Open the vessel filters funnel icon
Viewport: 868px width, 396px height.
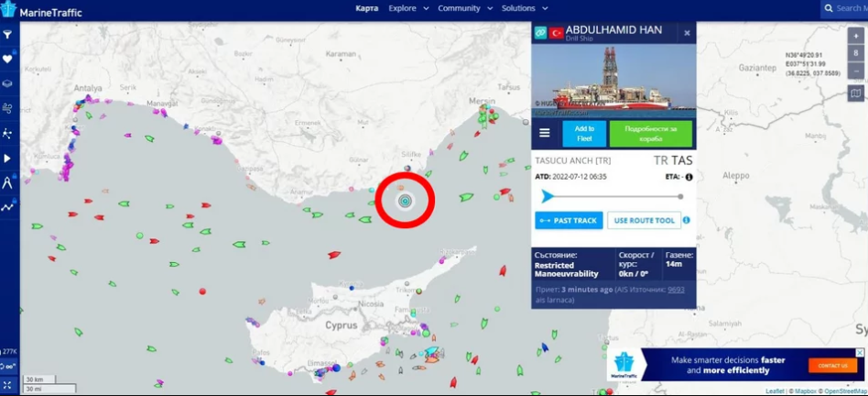(x=8, y=35)
